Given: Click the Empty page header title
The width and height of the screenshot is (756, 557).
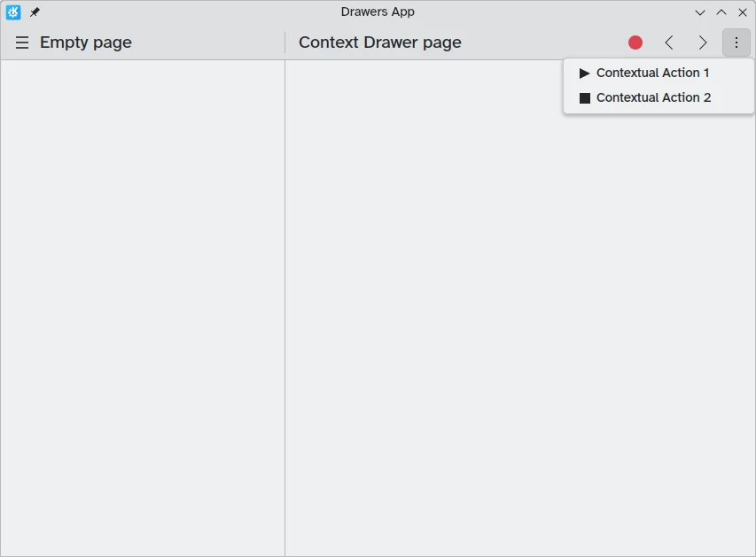Looking at the screenshot, I should [86, 43].
